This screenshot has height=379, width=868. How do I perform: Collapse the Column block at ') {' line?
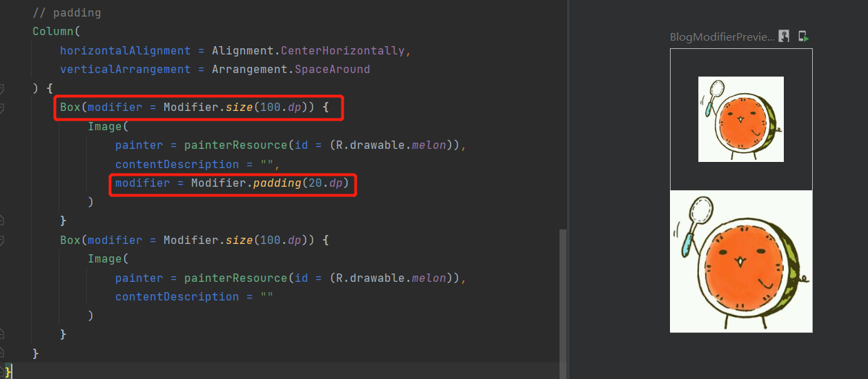pyautogui.click(x=2, y=88)
